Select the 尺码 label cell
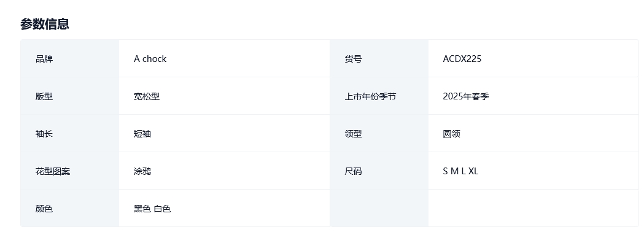The image size is (644, 243). point(379,171)
